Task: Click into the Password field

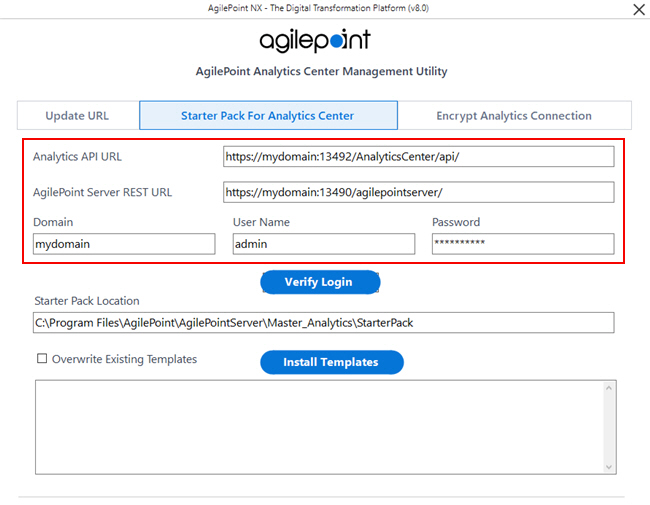Action: [523, 244]
